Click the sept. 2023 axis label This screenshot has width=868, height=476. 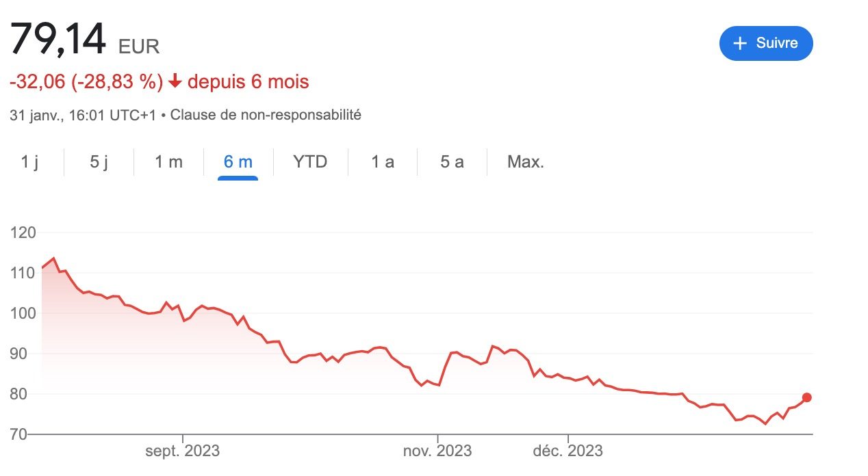coord(183,451)
